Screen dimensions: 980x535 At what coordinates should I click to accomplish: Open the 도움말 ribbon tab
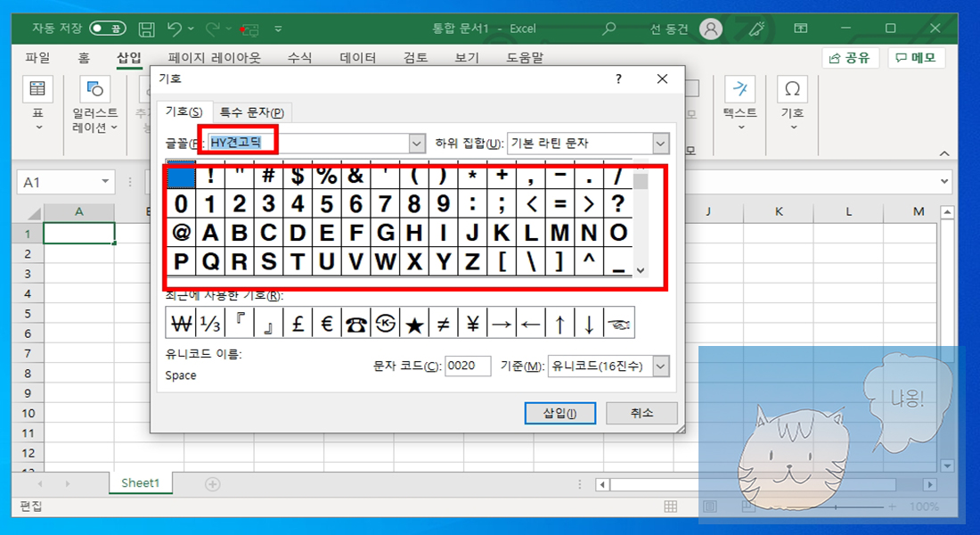(x=525, y=58)
